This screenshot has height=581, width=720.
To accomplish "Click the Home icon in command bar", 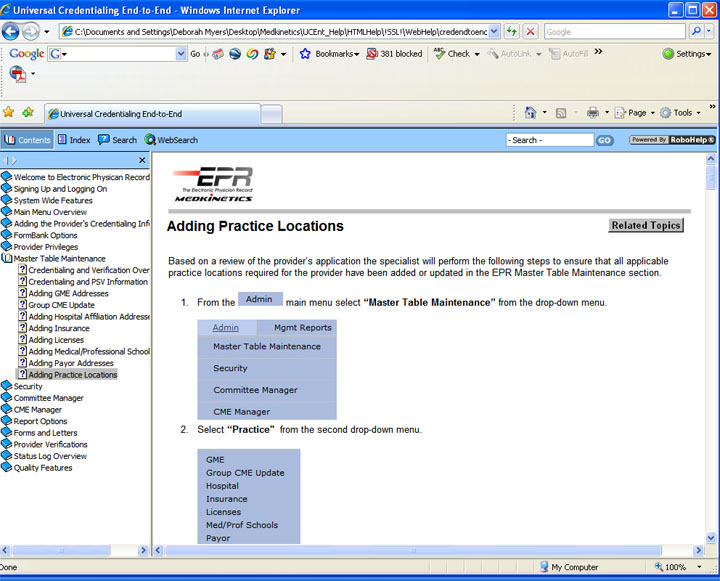I will pyautogui.click(x=530, y=113).
